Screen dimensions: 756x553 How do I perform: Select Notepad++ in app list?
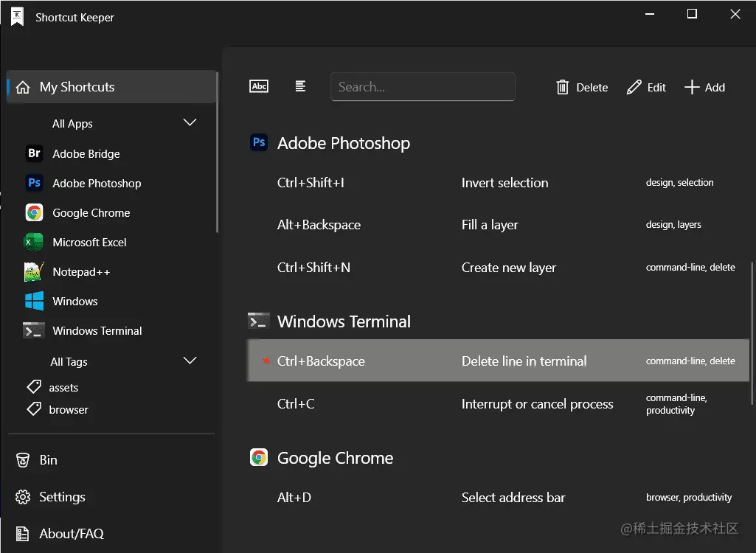point(81,271)
